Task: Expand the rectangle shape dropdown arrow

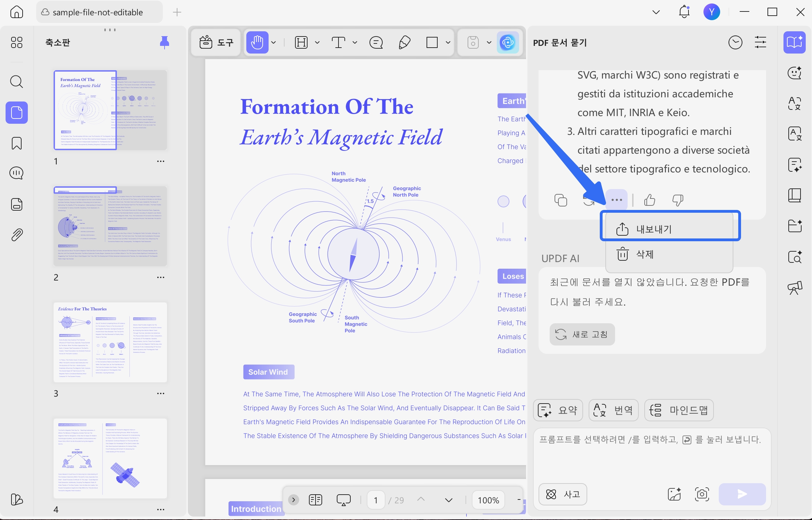Action: coord(448,42)
